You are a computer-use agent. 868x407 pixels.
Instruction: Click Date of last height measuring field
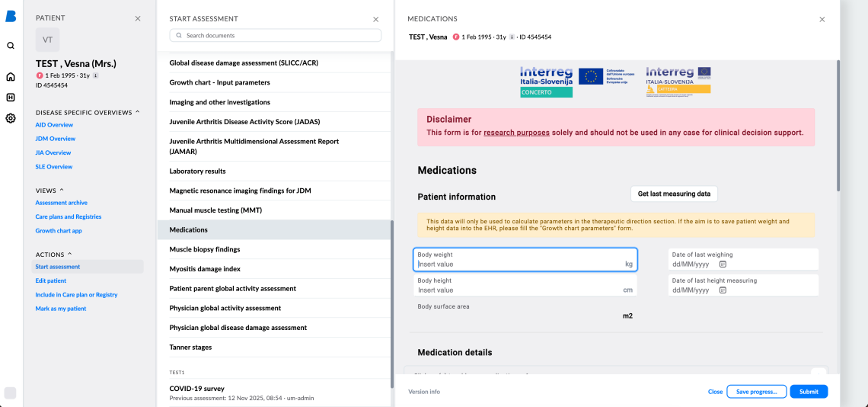743,285
